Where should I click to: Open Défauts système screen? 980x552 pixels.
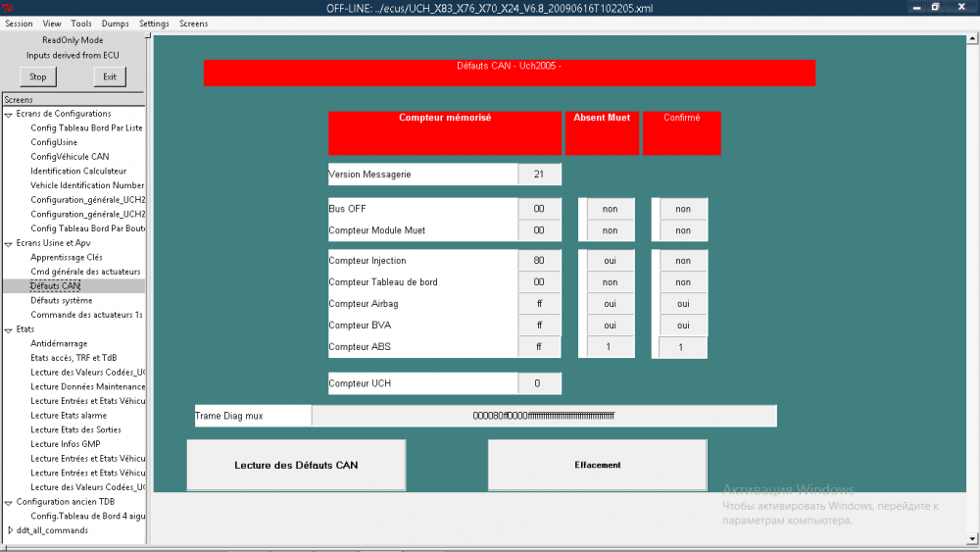click(x=61, y=300)
